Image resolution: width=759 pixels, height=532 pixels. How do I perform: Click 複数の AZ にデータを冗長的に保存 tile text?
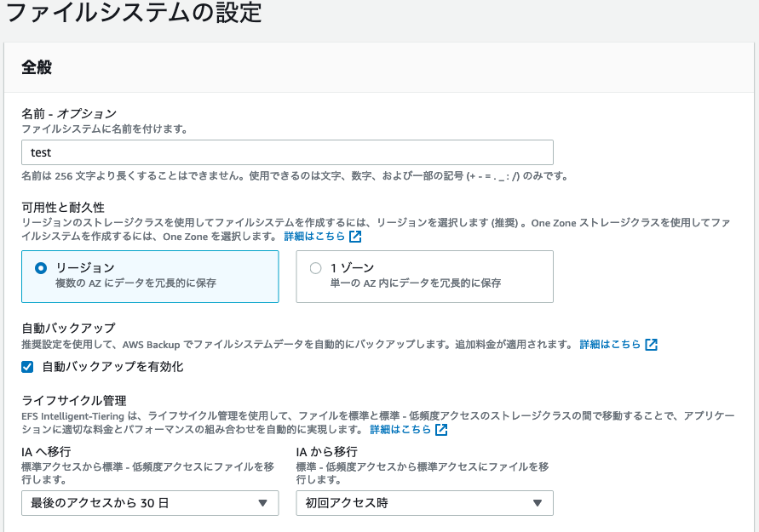click(135, 283)
